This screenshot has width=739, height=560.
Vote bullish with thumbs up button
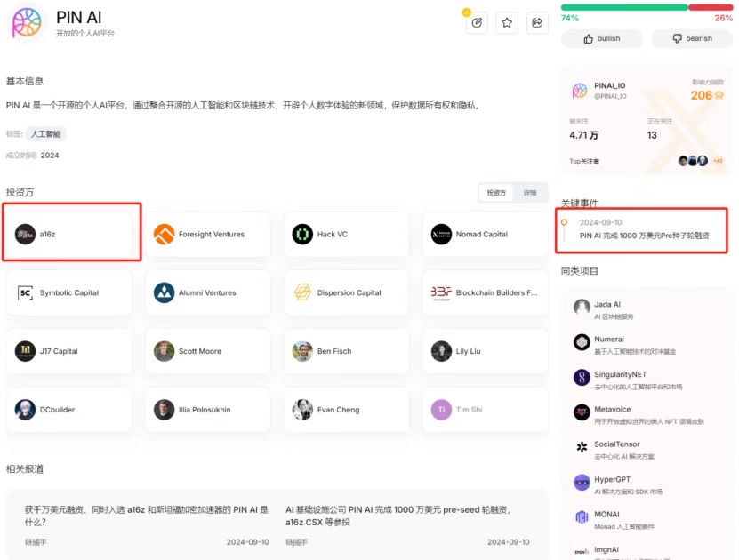[601, 38]
